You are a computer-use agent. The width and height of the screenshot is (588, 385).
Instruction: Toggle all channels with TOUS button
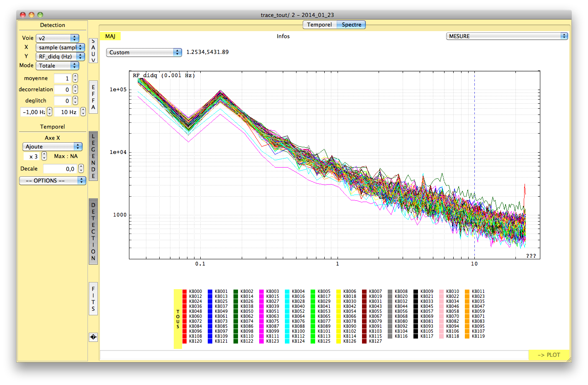[x=178, y=319]
